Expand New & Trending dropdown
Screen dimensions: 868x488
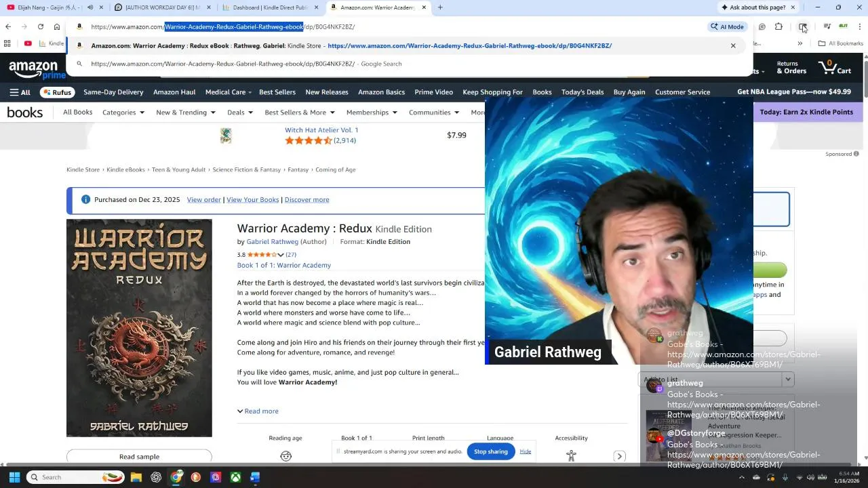tap(185, 113)
